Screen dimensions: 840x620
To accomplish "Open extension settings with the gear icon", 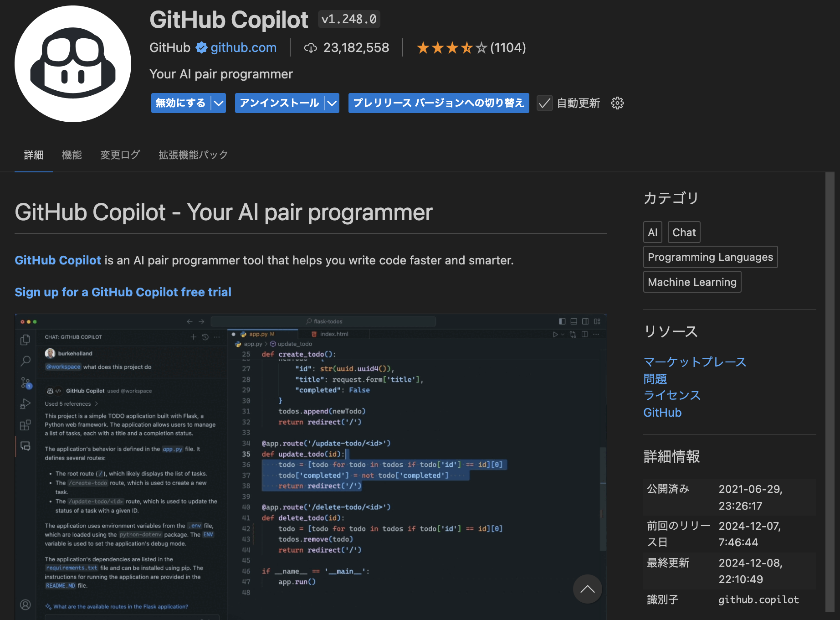I will tap(617, 103).
